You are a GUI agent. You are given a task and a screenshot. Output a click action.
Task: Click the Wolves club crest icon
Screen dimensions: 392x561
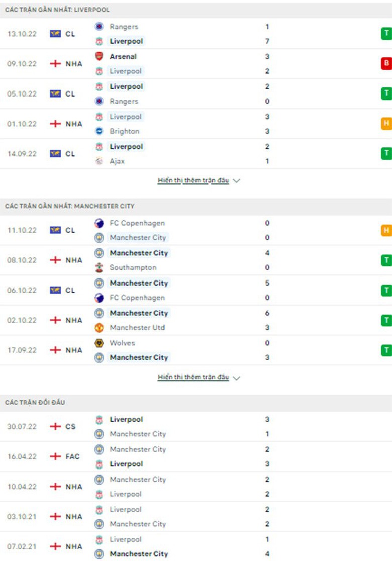(99, 343)
